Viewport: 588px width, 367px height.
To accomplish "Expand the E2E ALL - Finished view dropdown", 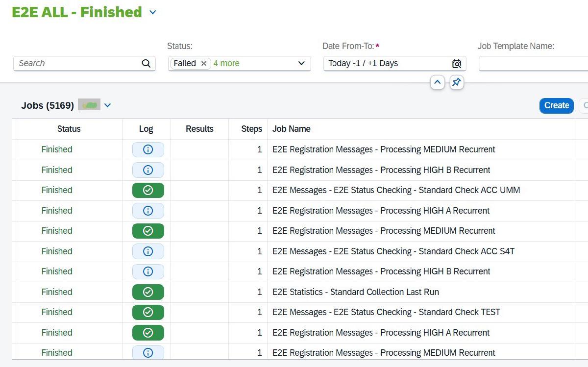I will click(153, 12).
